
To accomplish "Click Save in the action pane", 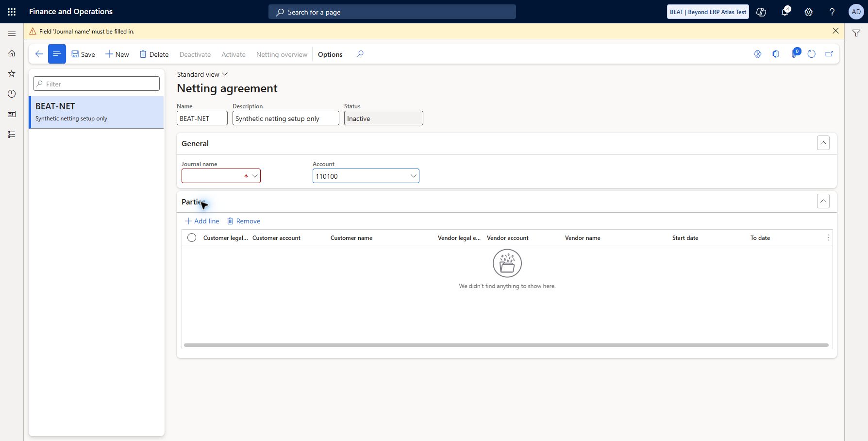I will point(83,54).
